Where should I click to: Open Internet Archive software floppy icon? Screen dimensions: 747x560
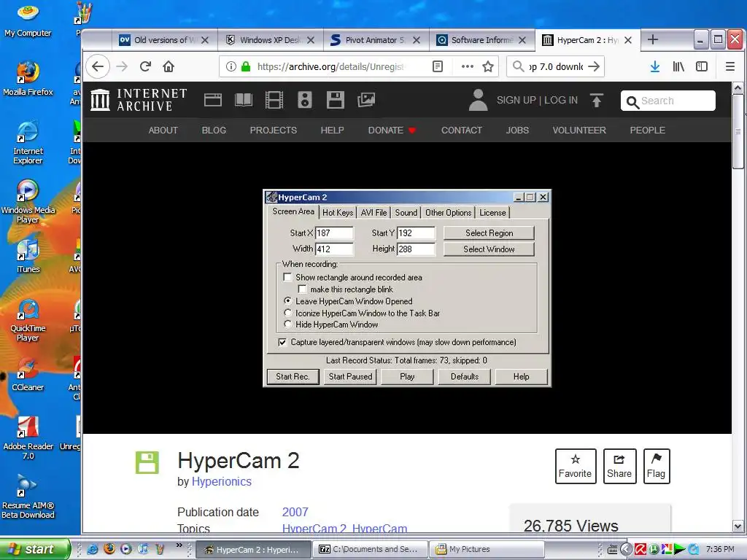coord(336,100)
